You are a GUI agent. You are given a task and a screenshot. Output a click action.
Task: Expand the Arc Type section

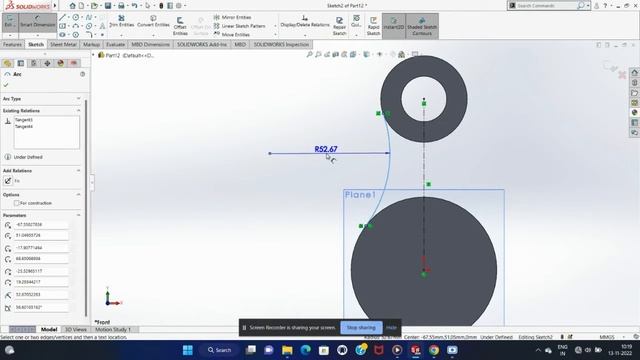click(78, 99)
